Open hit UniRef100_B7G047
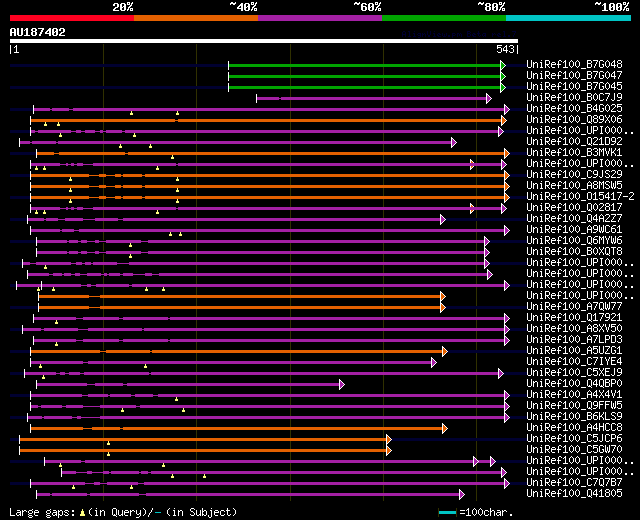Viewport: 640px width, 520px height. (x=574, y=75)
